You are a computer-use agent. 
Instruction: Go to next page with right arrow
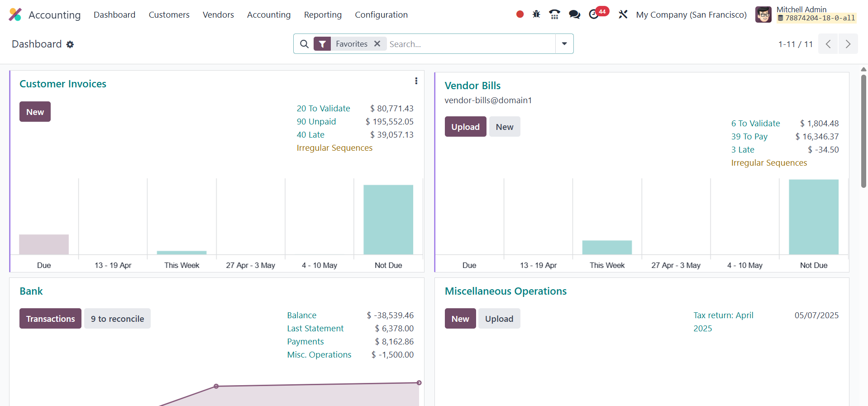pos(848,44)
